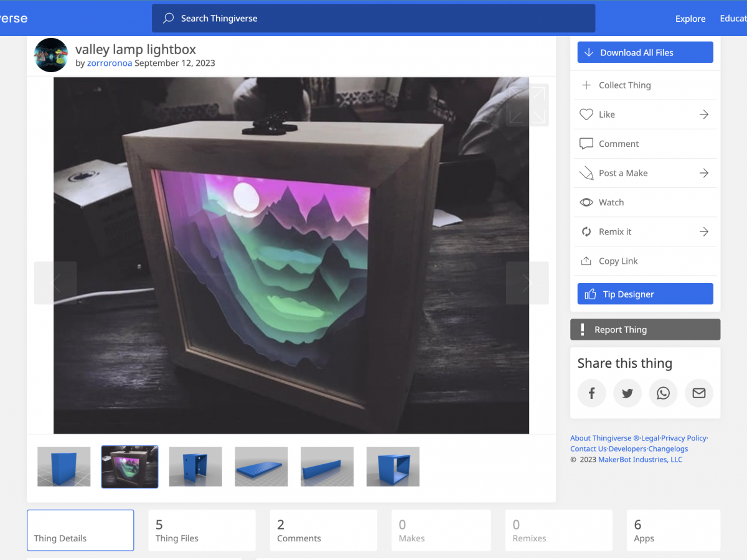Send via the email envelope share icon
Viewport: 747px width, 560px height.
(x=698, y=393)
